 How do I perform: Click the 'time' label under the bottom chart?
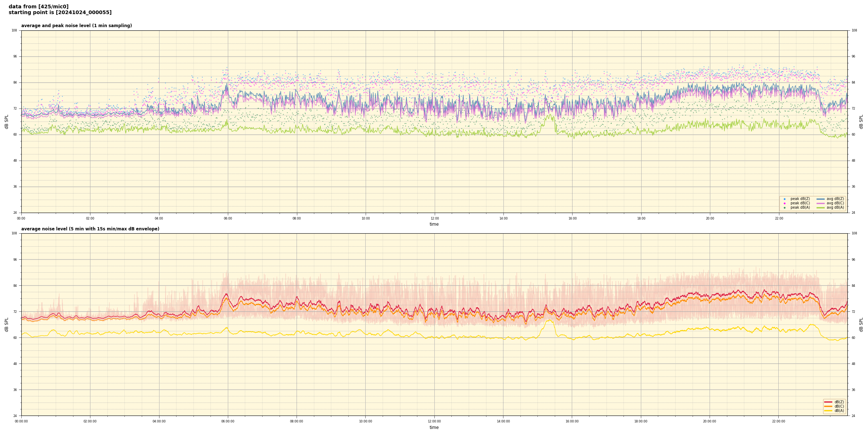434,427
